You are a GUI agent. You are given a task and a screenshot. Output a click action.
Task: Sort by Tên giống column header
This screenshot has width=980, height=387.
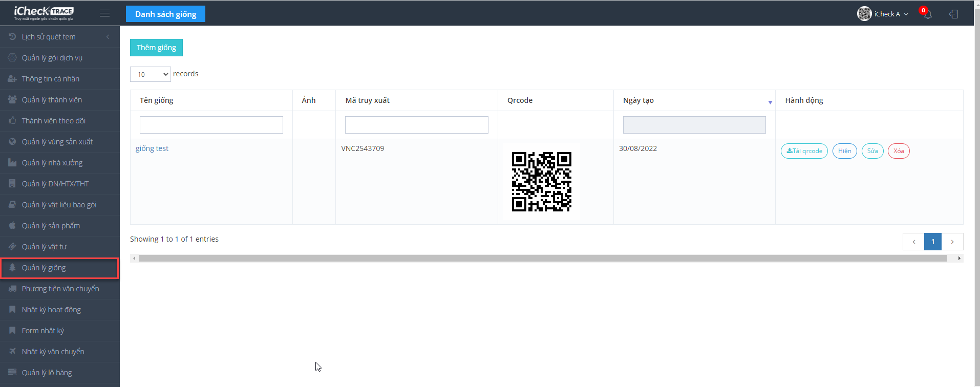(x=156, y=100)
